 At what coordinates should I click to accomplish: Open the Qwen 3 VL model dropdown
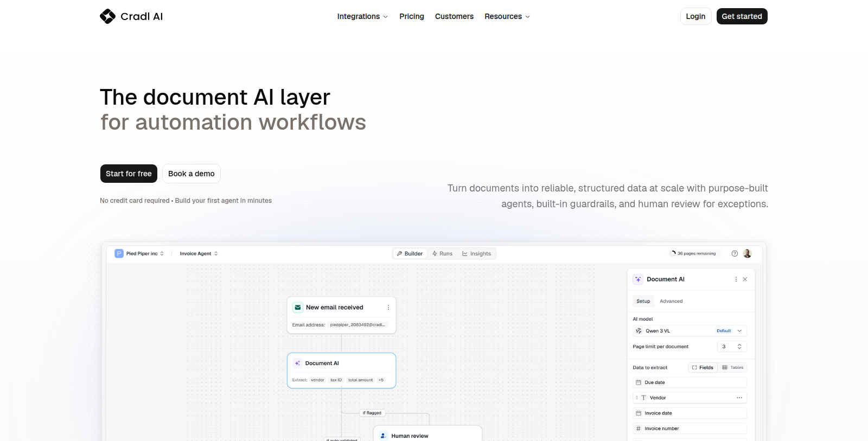(690, 331)
